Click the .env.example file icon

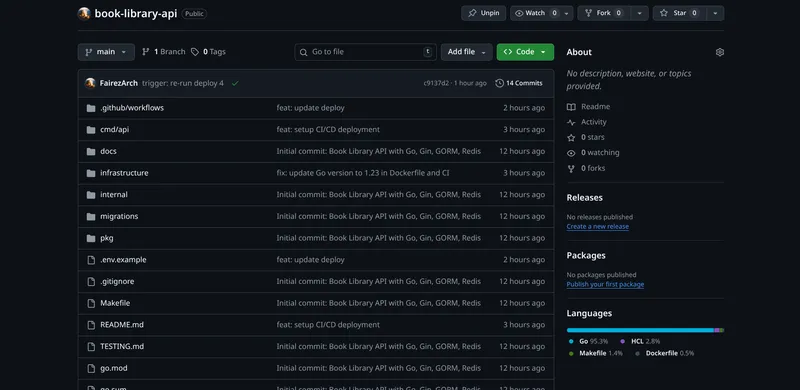coord(91,260)
